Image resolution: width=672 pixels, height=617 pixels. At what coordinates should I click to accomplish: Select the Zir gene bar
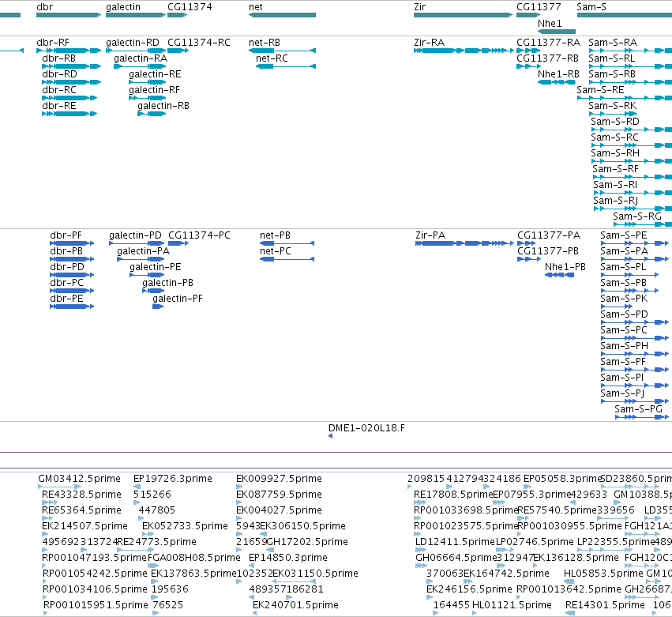click(463, 15)
